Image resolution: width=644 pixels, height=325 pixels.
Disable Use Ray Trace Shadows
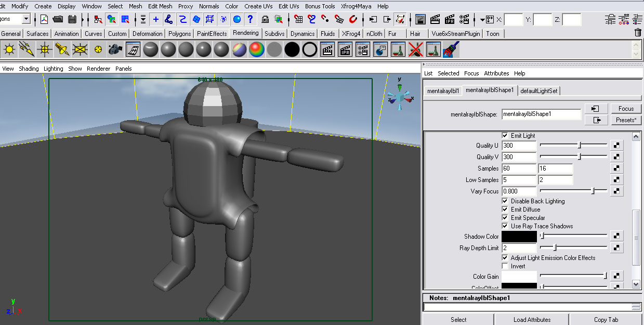pos(505,226)
